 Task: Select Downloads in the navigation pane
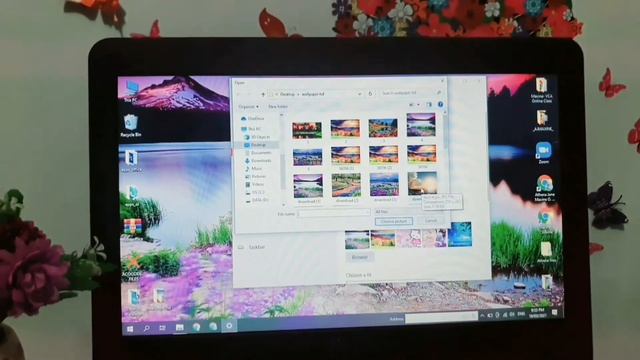point(258,161)
